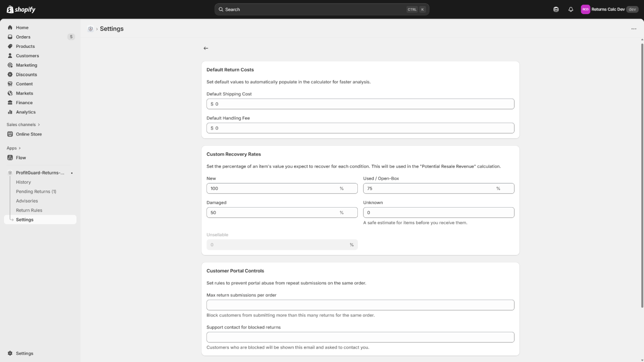Click the RCD store avatar
Screen dimensions: 644x362
[x=586, y=9]
